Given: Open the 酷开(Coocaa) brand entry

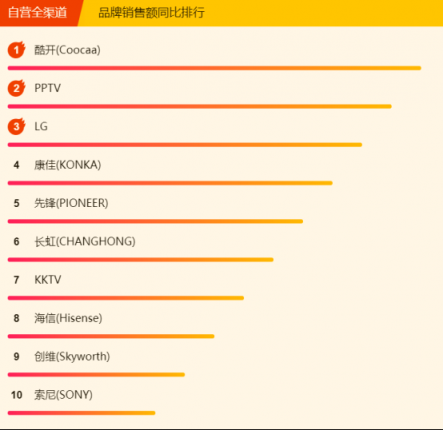Looking at the screenshot, I should coord(67,50).
